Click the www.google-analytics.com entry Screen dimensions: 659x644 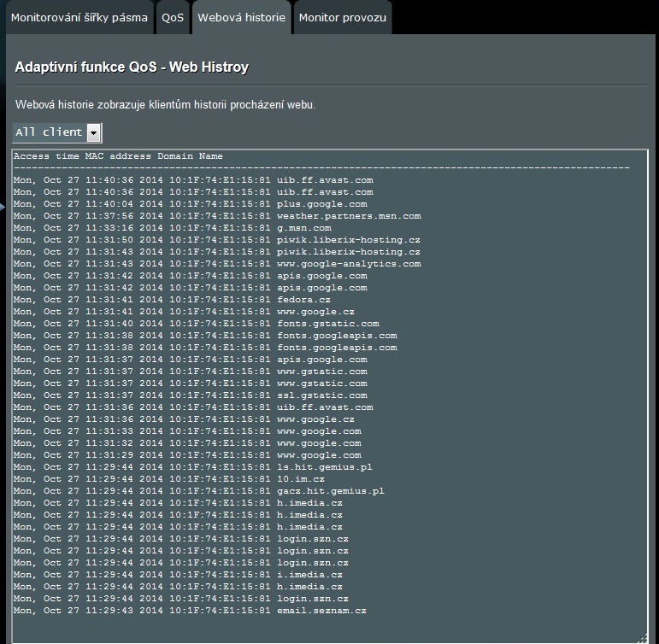(217, 264)
